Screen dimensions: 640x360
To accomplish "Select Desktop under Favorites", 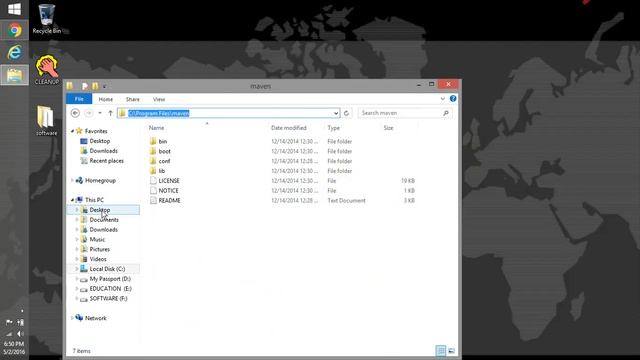I will tap(100, 141).
